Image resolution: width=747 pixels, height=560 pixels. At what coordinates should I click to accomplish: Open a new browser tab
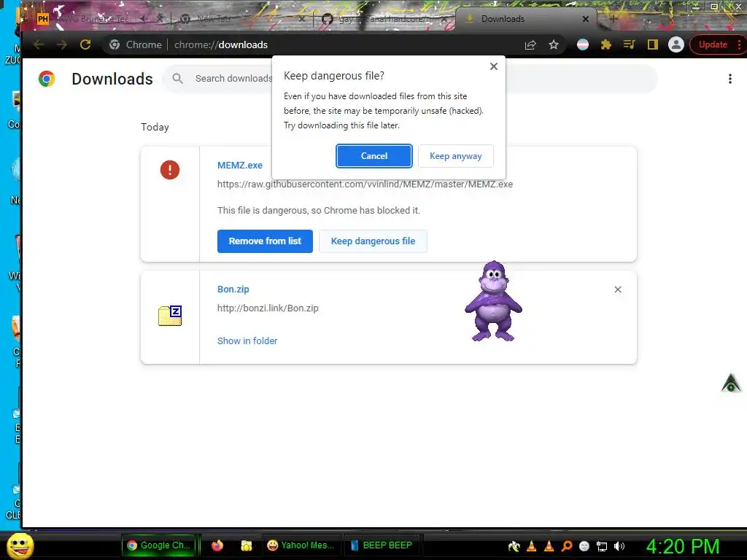point(613,19)
